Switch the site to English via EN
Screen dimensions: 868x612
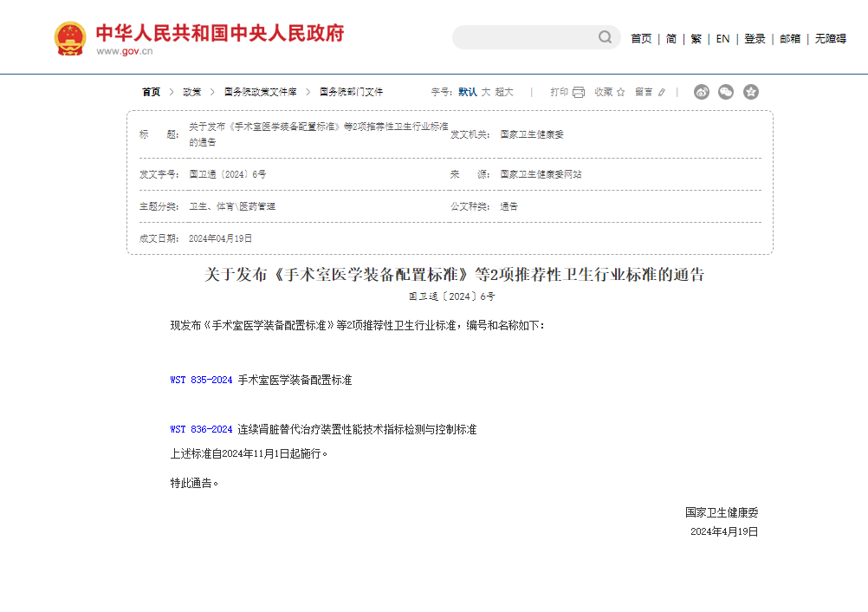722,38
